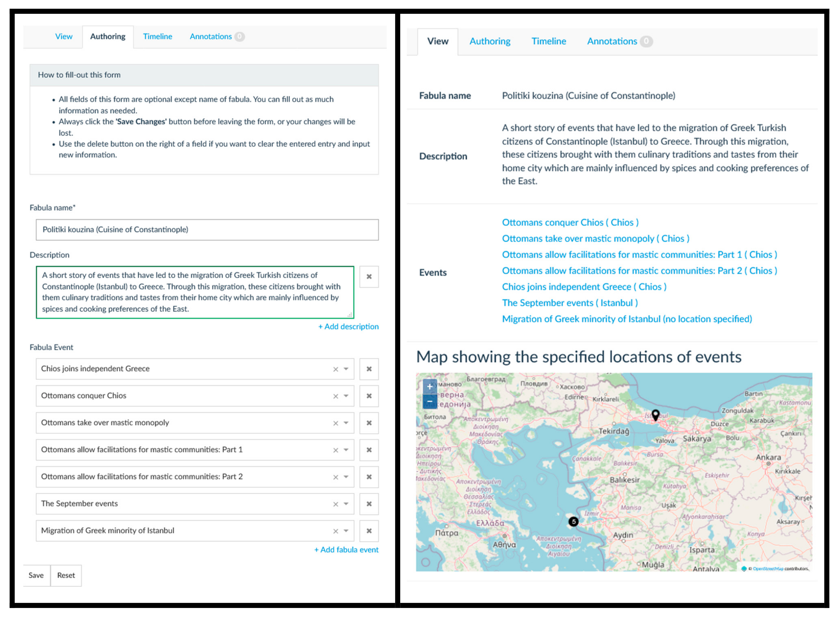Clear selection in Ottomans take over mastic monopoly

coord(336,423)
